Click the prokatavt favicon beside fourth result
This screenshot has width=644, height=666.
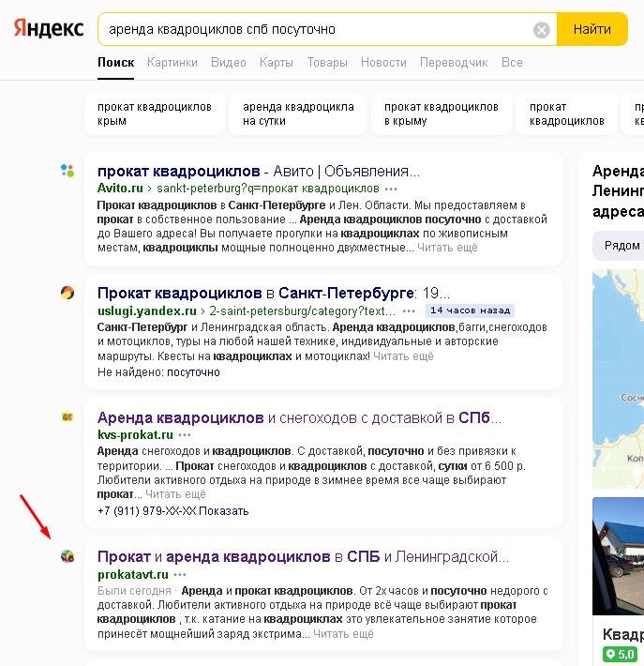67,556
